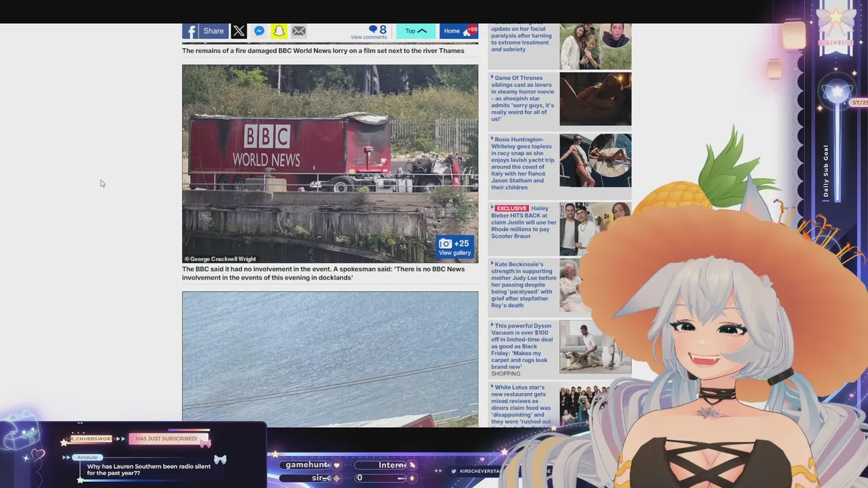Image resolution: width=868 pixels, height=488 pixels.
Task: Click the Facebook Share text button
Action: (x=213, y=31)
